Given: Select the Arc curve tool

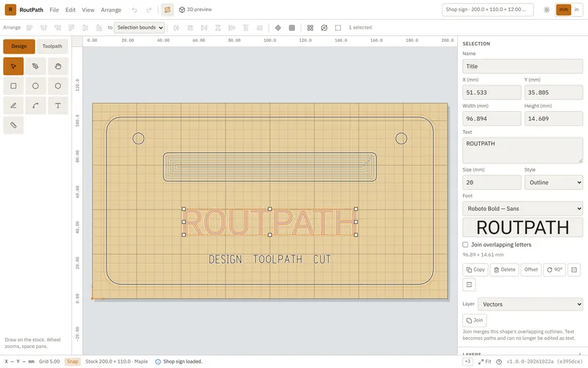Looking at the screenshot, I should [x=35, y=105].
